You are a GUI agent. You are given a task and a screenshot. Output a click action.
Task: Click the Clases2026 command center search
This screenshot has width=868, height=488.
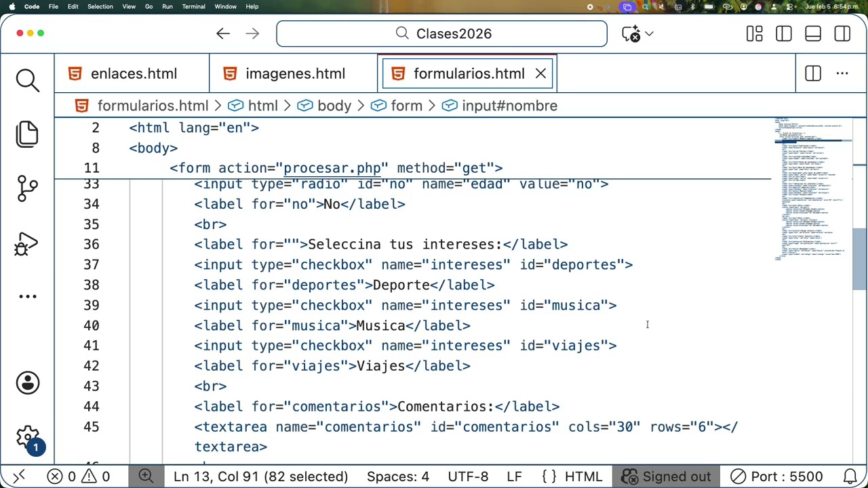tap(441, 33)
